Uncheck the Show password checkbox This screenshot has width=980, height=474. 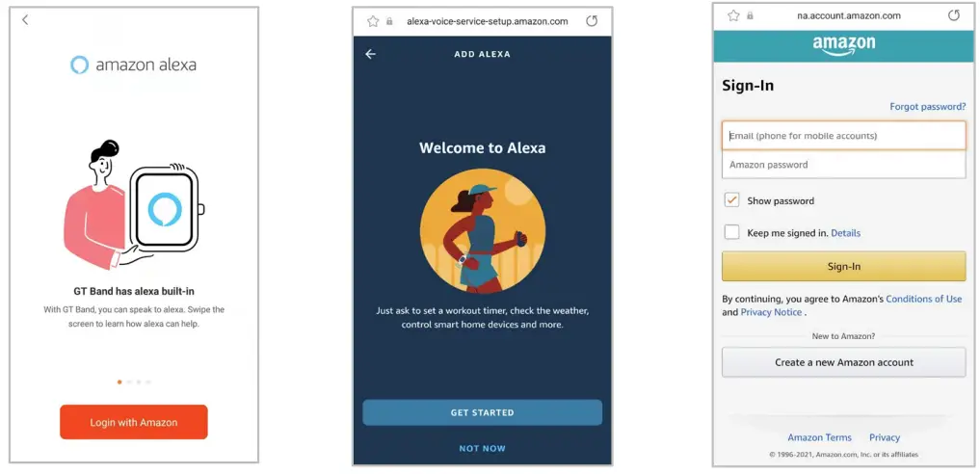732,200
